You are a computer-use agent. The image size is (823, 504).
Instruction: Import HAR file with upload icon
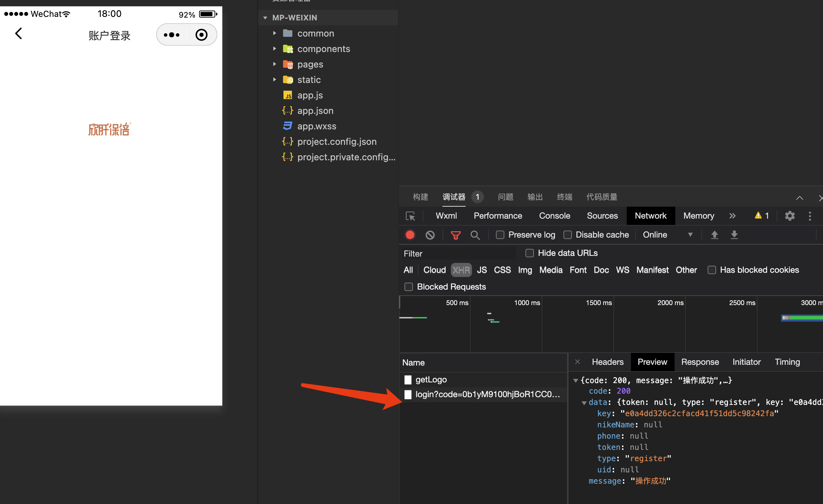(x=714, y=235)
